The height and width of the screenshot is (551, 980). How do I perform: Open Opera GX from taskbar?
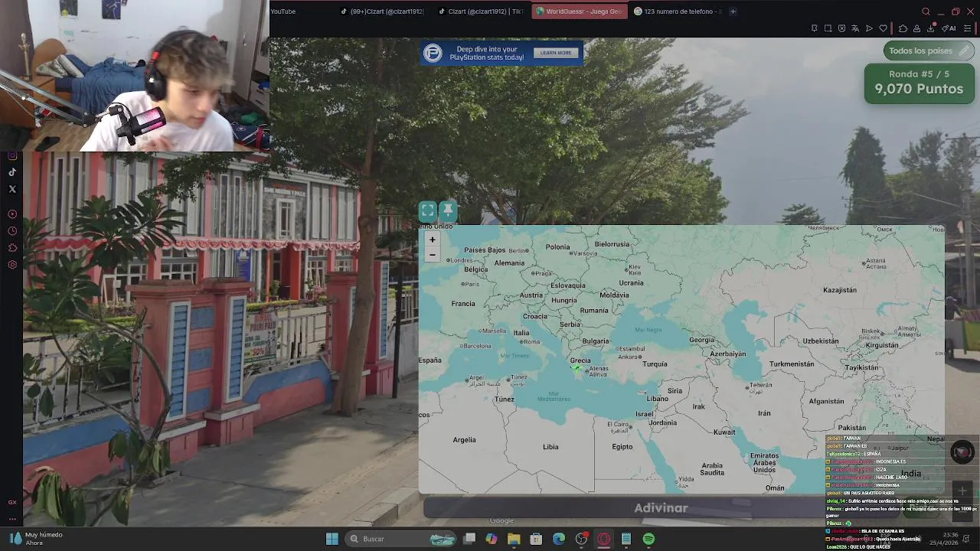pos(604,539)
